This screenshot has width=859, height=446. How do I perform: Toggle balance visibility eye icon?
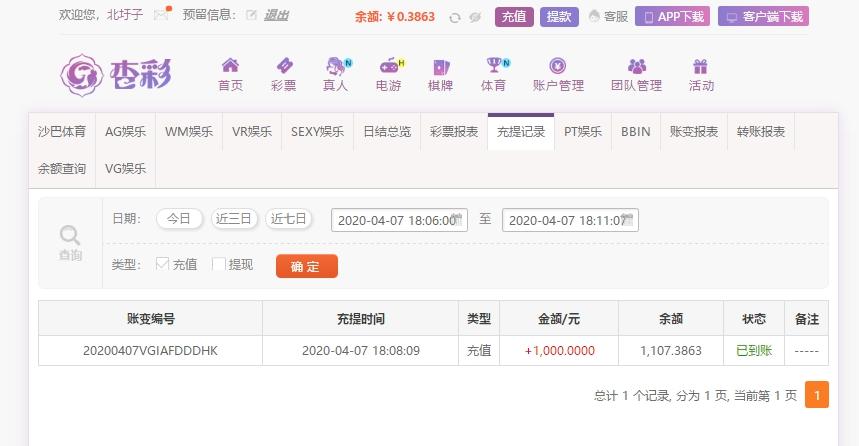click(475, 18)
